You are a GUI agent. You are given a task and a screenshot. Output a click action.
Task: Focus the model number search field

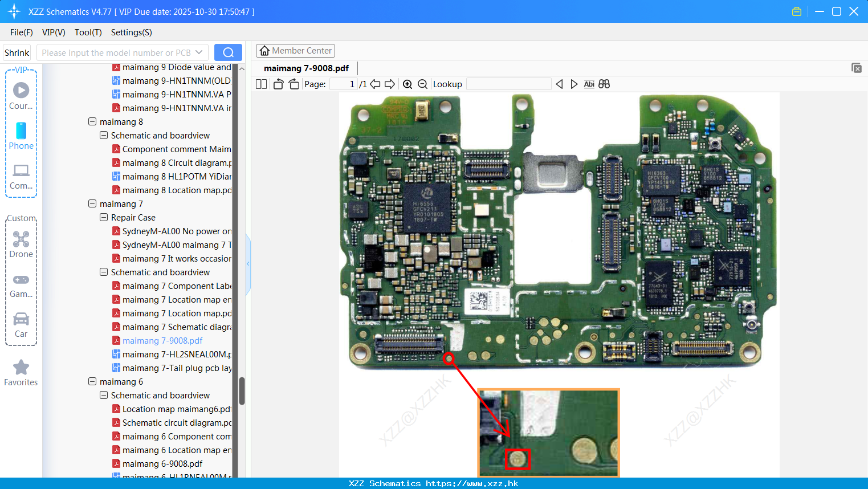pyautogui.click(x=117, y=52)
